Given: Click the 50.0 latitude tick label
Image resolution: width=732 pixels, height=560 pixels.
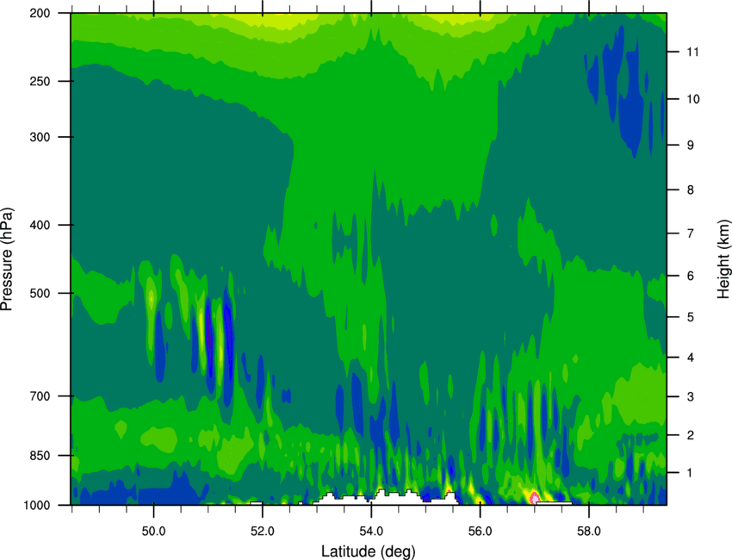Looking at the screenshot, I should coord(153,532).
